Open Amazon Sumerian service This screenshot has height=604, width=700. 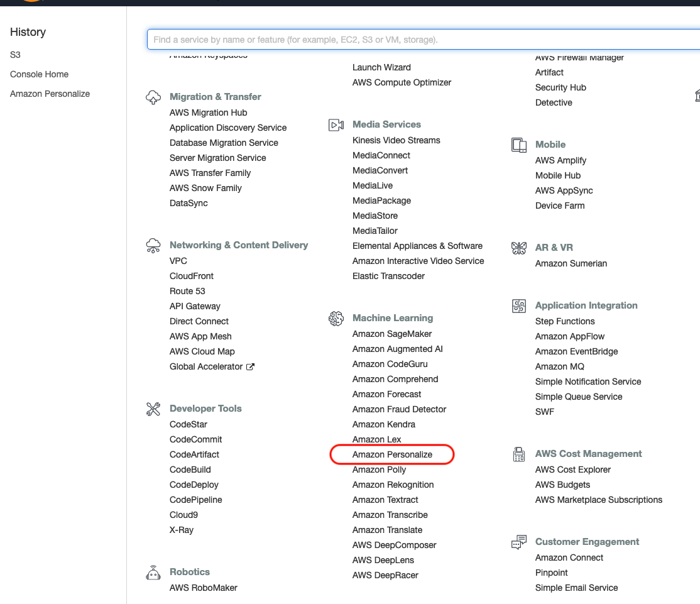(571, 263)
